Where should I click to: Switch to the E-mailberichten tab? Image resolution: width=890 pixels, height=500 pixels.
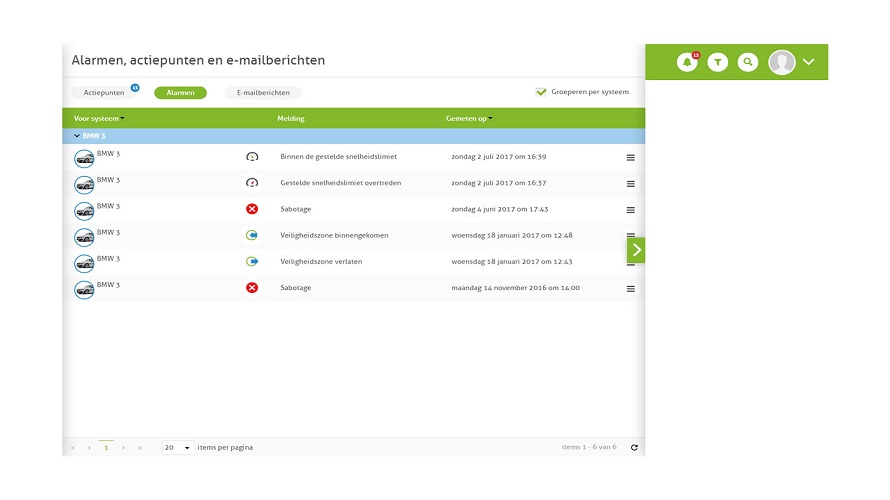263,93
